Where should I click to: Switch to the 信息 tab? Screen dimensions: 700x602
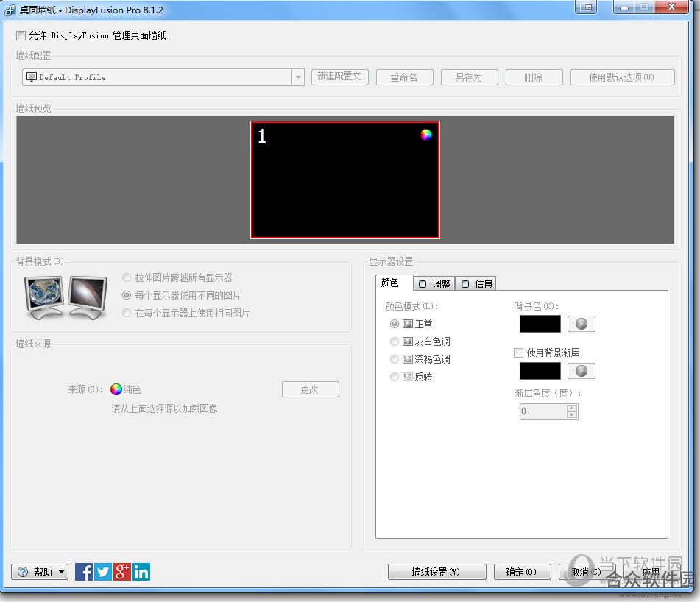coord(476,284)
